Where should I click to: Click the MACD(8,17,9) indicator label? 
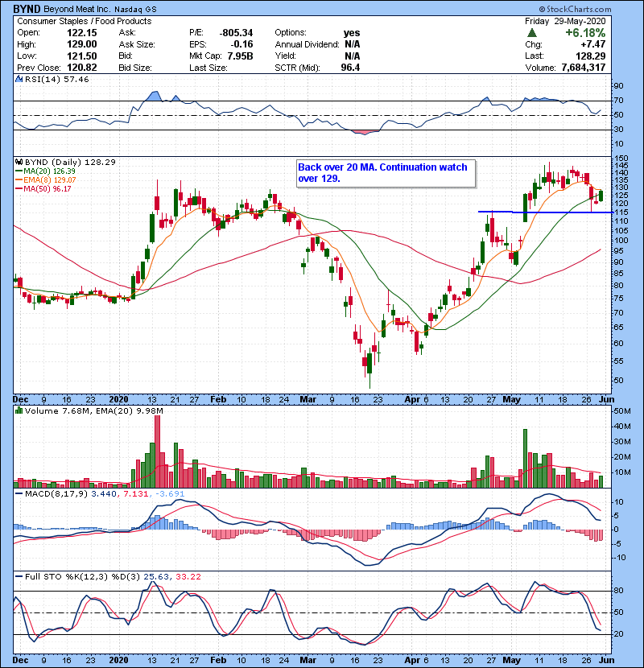click(57, 494)
